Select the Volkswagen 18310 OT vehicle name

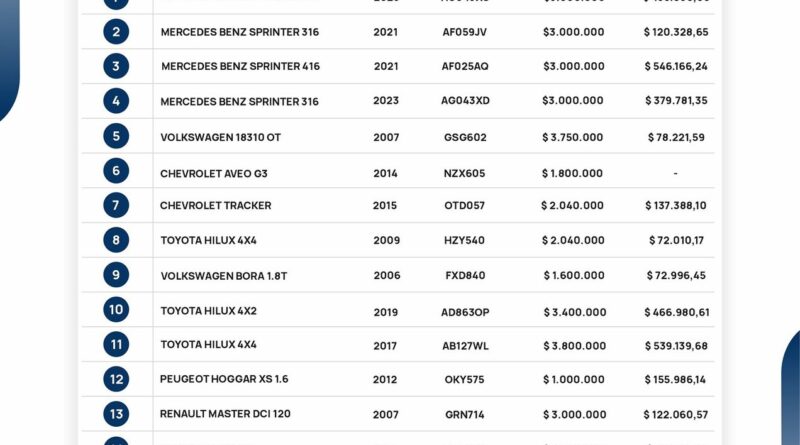(x=220, y=137)
